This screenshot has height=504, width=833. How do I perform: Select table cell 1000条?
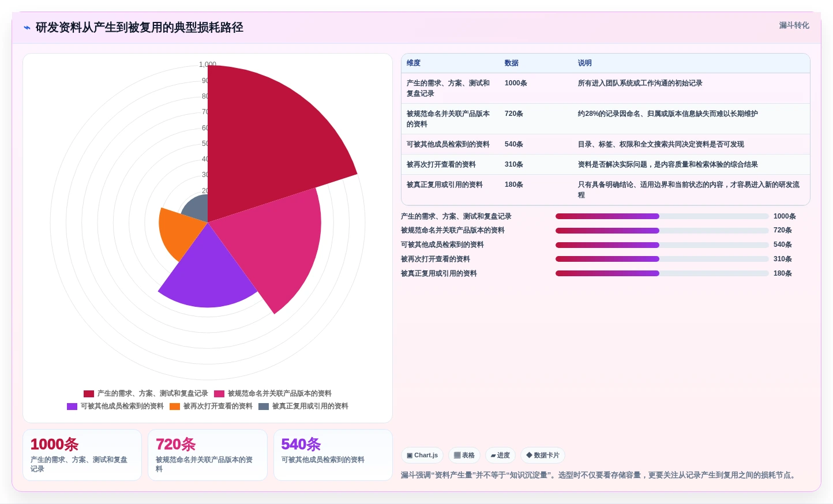[516, 83]
